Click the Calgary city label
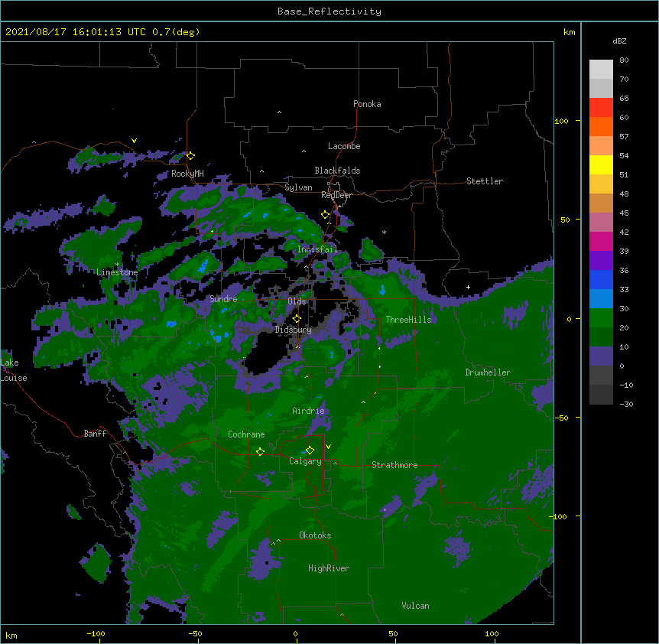Viewport: 659px width, 644px height. (305, 461)
